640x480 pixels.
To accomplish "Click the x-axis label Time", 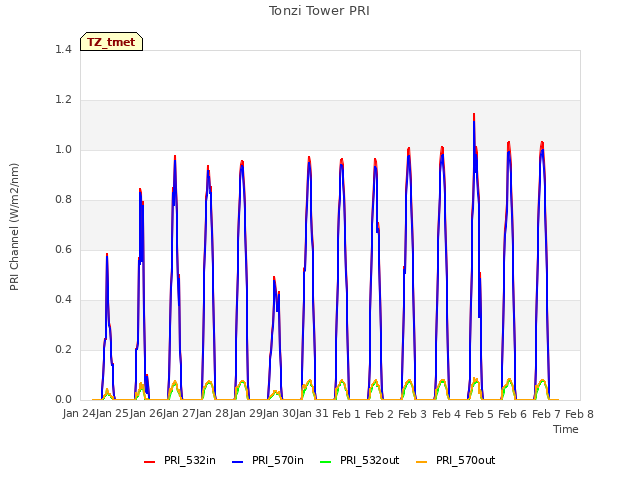I will point(566,429).
